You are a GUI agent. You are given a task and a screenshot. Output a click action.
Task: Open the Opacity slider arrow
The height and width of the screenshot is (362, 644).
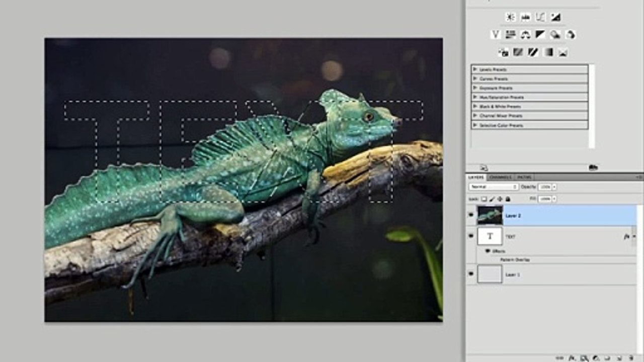[554, 187]
